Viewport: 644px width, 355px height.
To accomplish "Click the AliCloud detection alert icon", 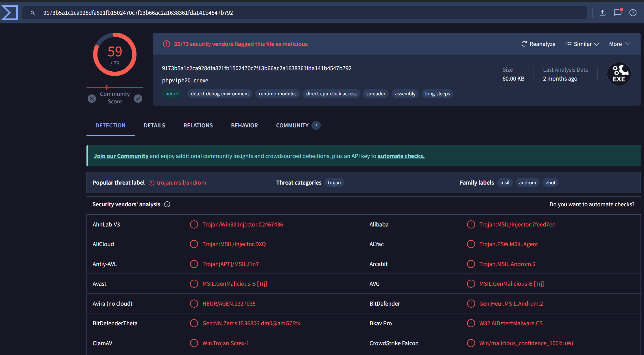I will [x=194, y=244].
